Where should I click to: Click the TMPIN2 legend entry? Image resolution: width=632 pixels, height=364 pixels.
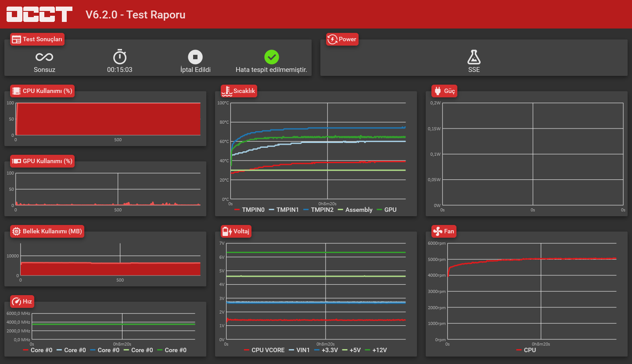(318, 210)
